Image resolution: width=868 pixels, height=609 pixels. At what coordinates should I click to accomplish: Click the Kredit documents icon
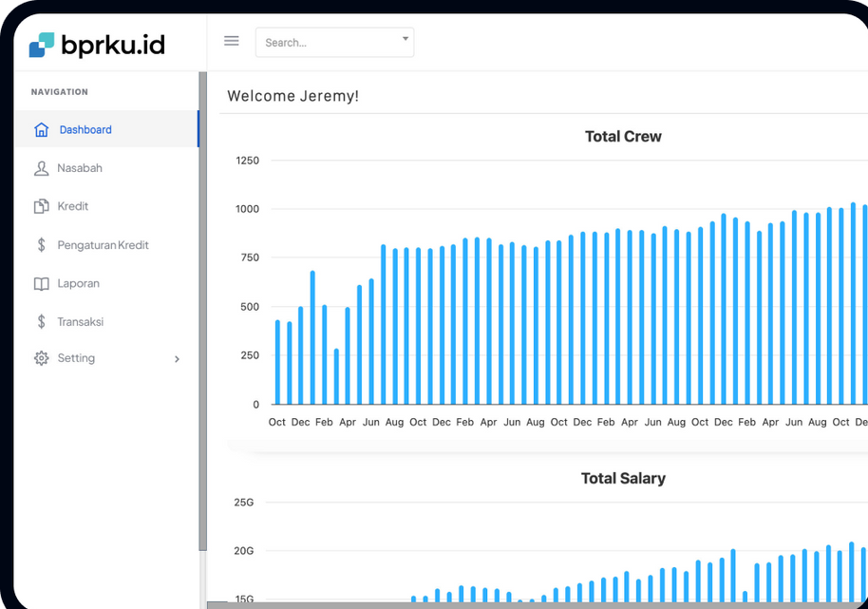tap(42, 206)
